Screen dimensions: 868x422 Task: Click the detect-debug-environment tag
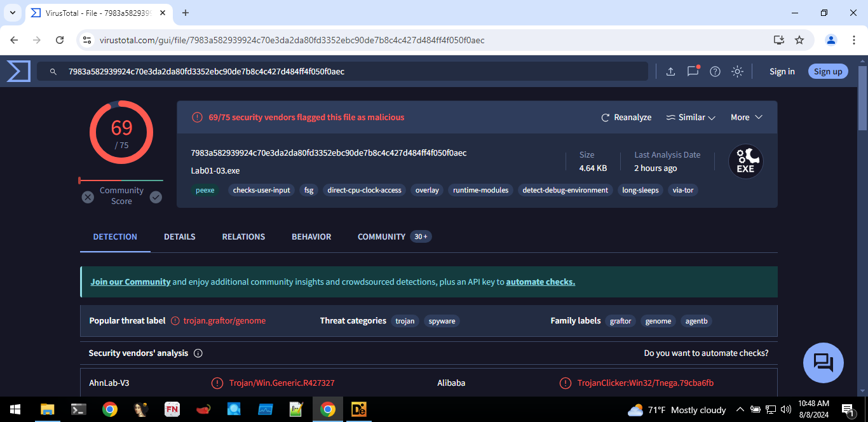[565, 190]
